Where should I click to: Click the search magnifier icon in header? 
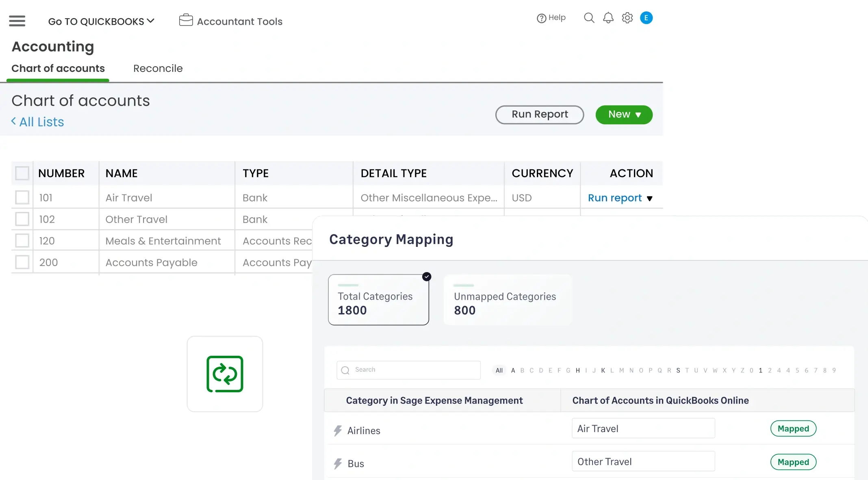[589, 18]
